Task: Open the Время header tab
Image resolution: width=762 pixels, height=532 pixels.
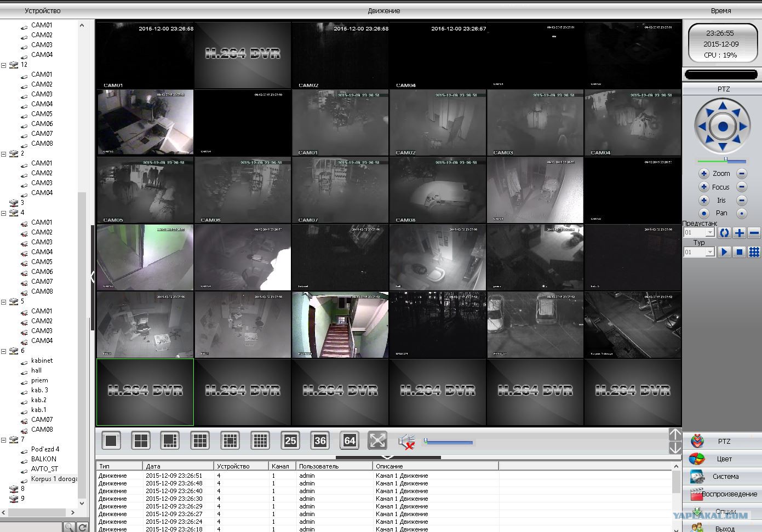Action: [720, 10]
